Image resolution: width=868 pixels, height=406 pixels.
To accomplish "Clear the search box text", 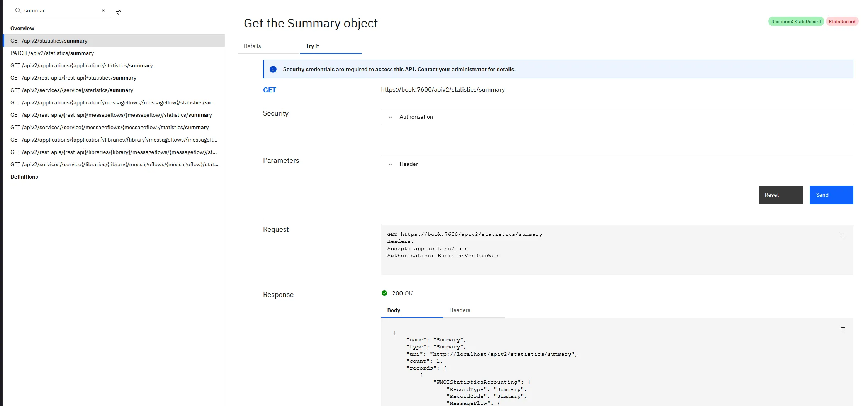I will [103, 10].
